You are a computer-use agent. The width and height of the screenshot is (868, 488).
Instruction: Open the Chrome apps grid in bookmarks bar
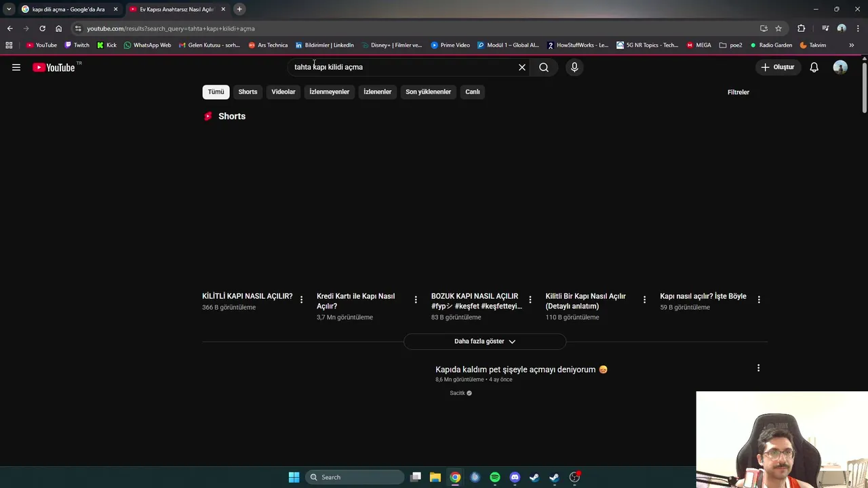pos(9,45)
